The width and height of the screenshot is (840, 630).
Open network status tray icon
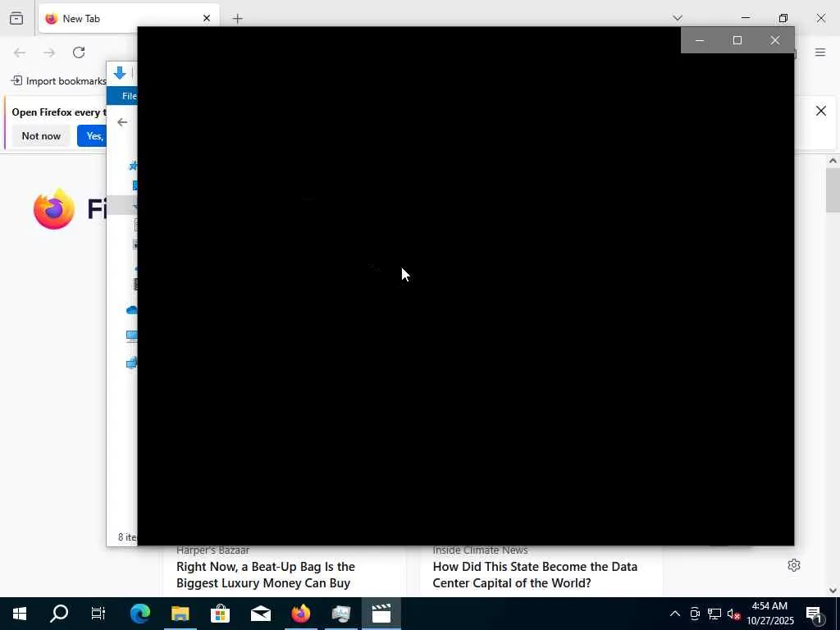tap(714, 614)
